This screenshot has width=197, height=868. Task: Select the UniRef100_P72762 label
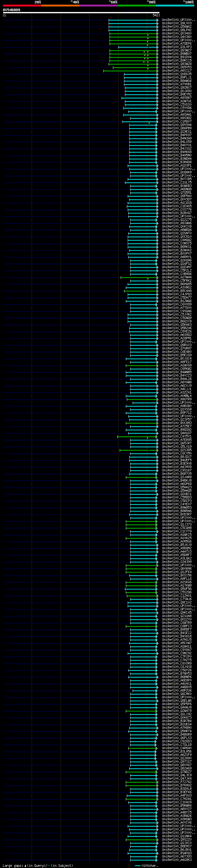tap(176, 782)
